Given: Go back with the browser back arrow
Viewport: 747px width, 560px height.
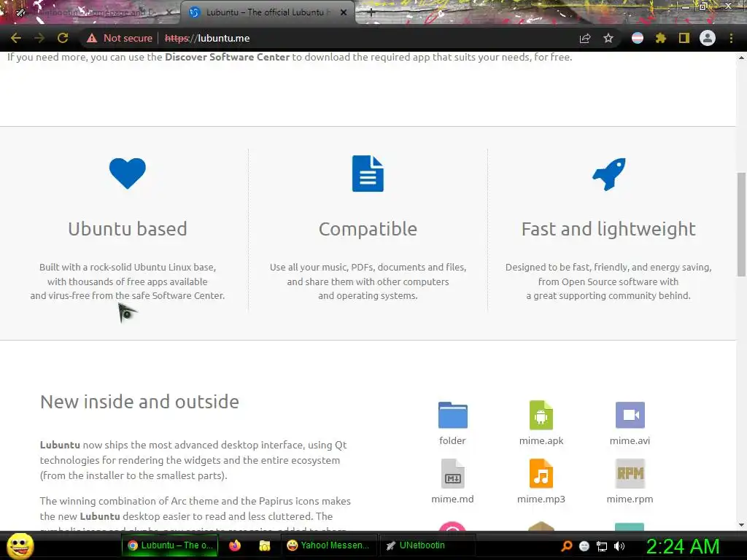Looking at the screenshot, I should [x=16, y=38].
